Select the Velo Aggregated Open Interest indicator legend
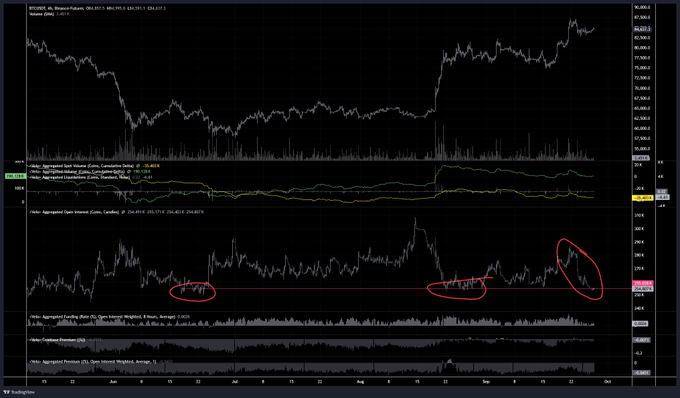 [x=74, y=212]
